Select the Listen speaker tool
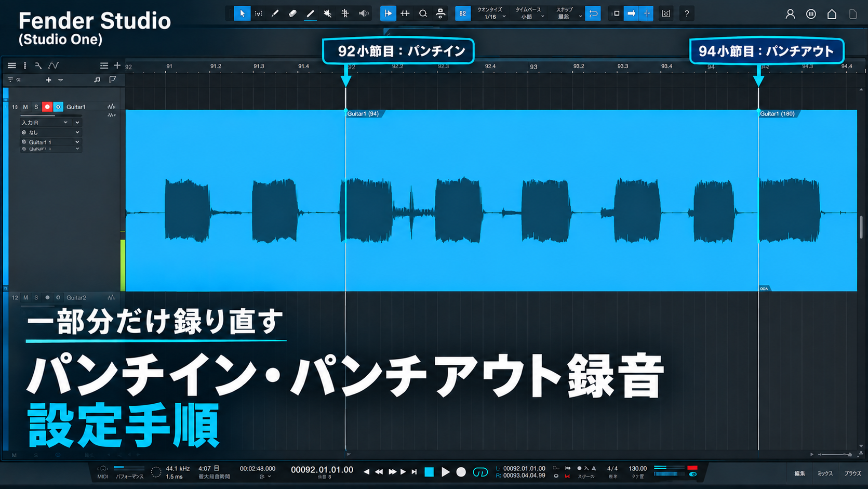Image resolution: width=868 pixels, height=489 pixels. pos(364,14)
